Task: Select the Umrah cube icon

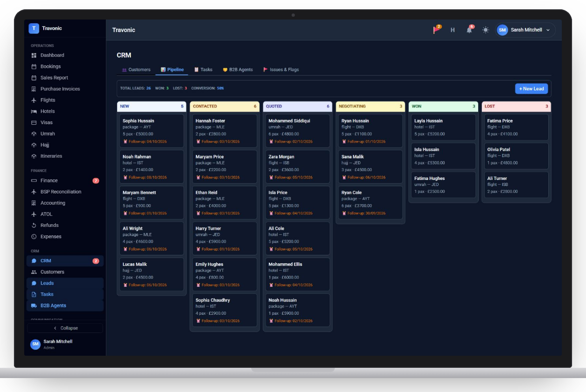Action: pos(34,133)
